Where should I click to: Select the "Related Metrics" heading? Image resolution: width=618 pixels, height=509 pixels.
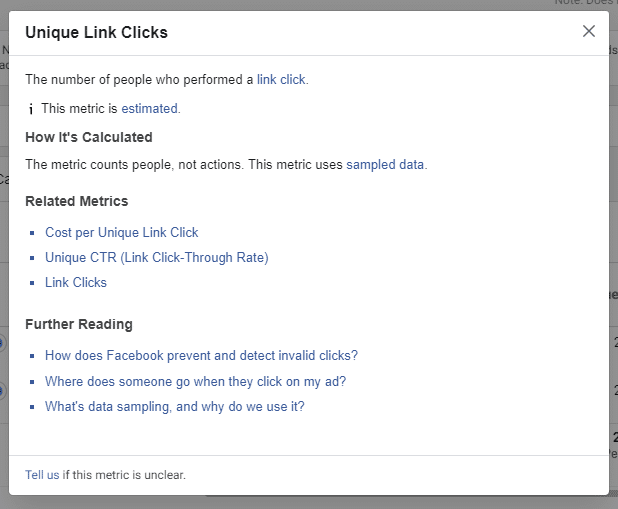click(76, 201)
